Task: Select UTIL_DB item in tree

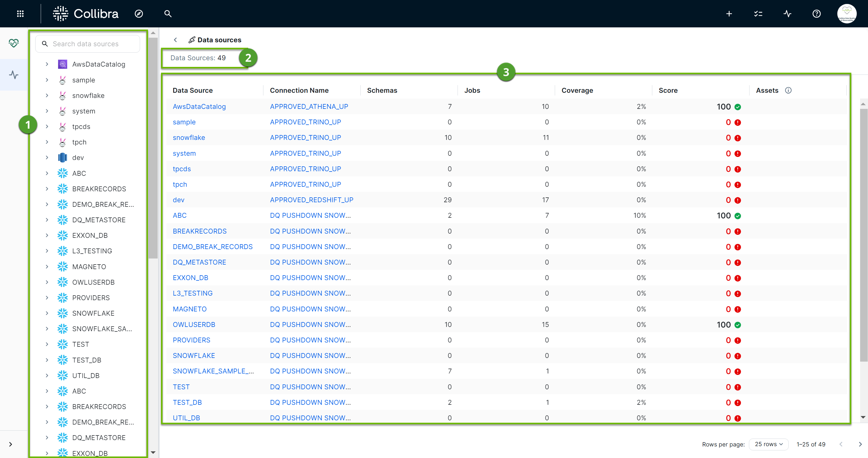Action: coord(86,376)
